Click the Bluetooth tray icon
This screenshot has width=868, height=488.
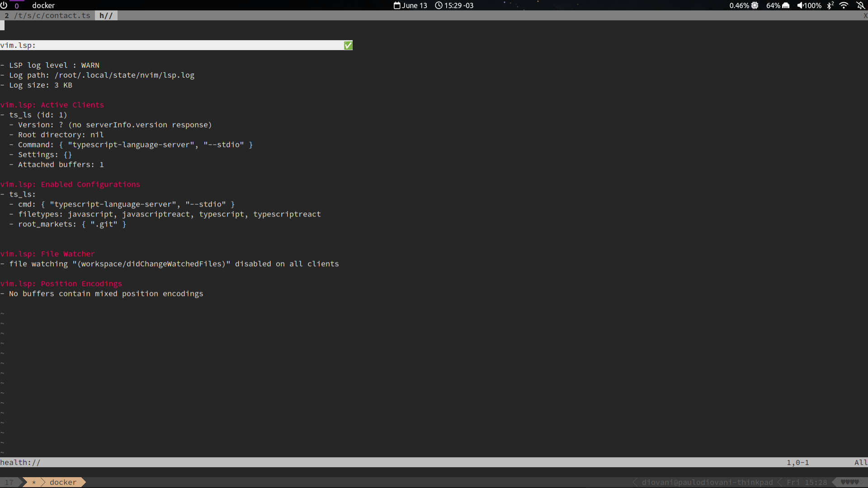click(830, 5)
